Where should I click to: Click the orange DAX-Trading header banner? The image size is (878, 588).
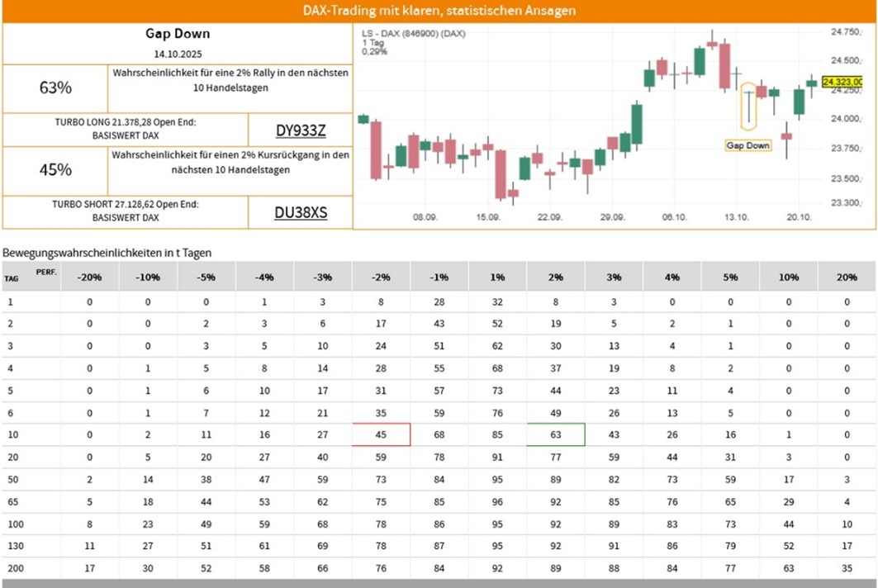(439, 11)
